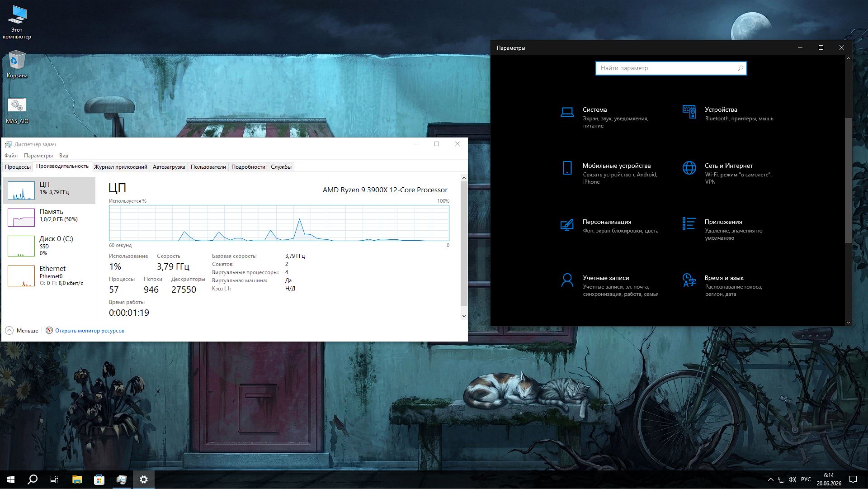Viewport: 868px width, 489px height.
Task: Open the volume tray icon
Action: coord(793,480)
